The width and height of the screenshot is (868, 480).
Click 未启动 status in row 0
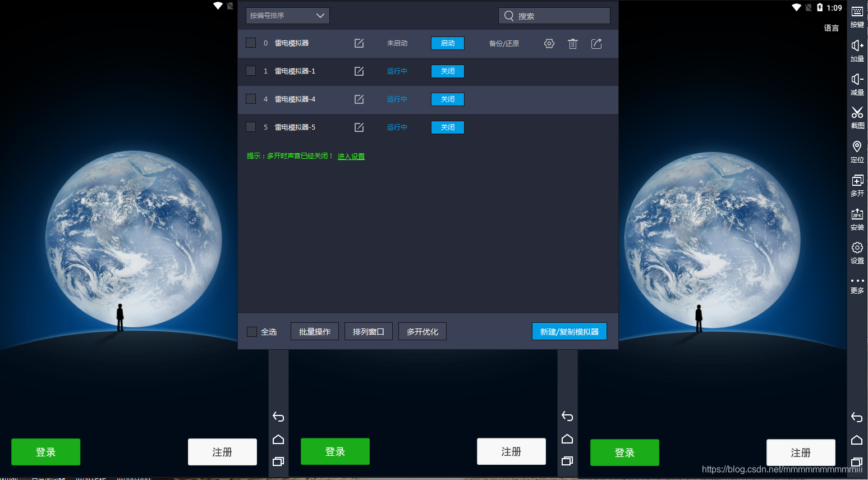[x=397, y=43]
